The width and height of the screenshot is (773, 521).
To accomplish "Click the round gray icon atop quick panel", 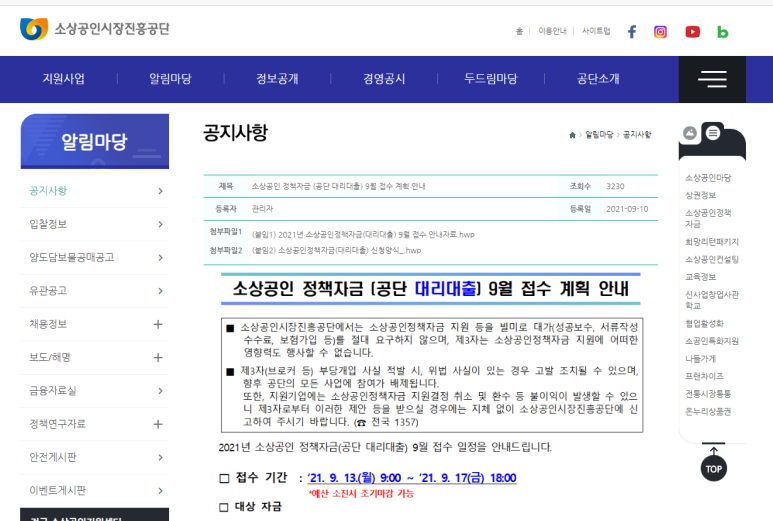I will [690, 133].
